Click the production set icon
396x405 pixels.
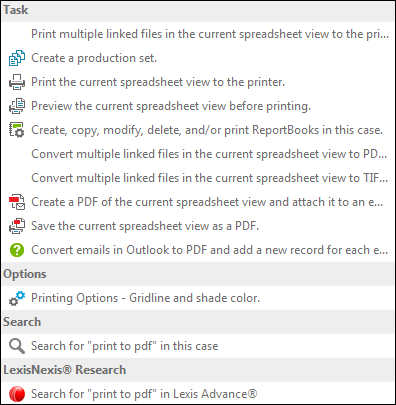click(x=17, y=58)
